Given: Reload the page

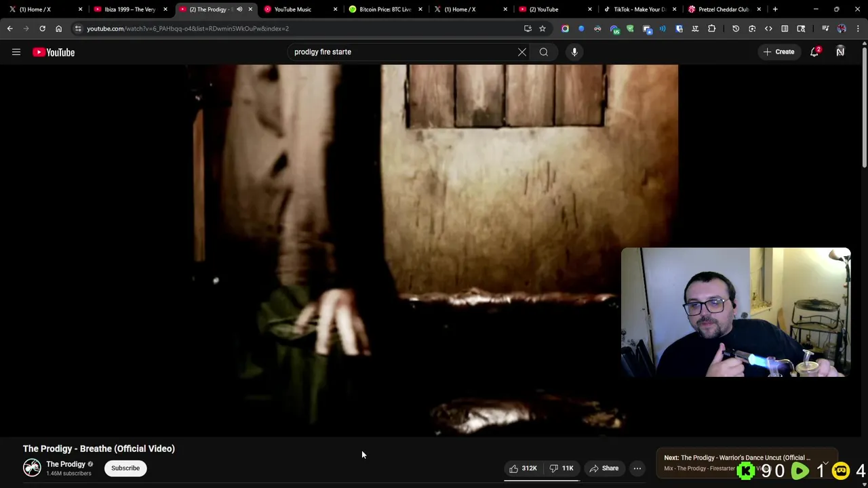Looking at the screenshot, I should click(x=43, y=28).
